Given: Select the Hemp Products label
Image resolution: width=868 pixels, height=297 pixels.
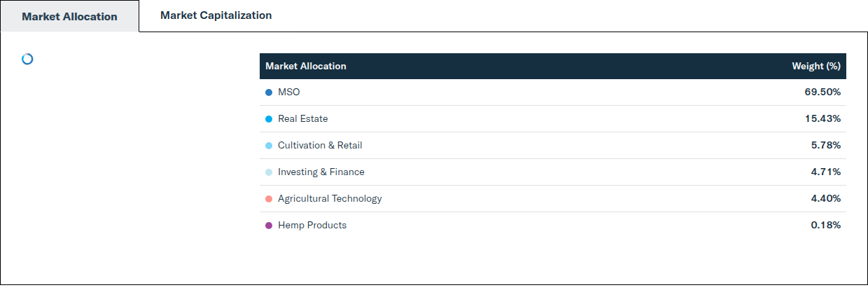Looking at the screenshot, I should coord(312,226).
